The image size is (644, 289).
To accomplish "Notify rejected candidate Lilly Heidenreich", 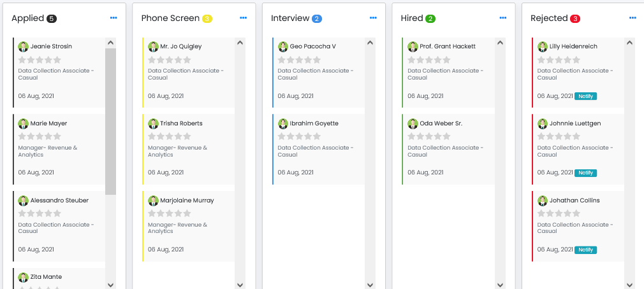I will pyautogui.click(x=585, y=96).
